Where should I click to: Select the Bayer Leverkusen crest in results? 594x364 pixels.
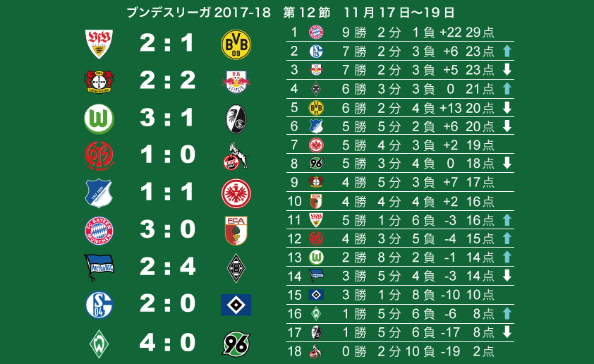pos(99,81)
